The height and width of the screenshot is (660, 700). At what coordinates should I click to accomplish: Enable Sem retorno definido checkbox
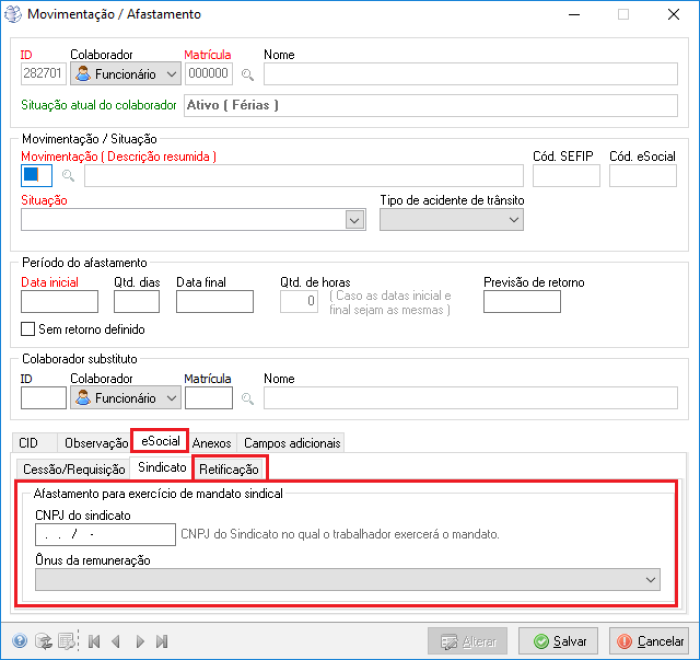pyautogui.click(x=28, y=329)
